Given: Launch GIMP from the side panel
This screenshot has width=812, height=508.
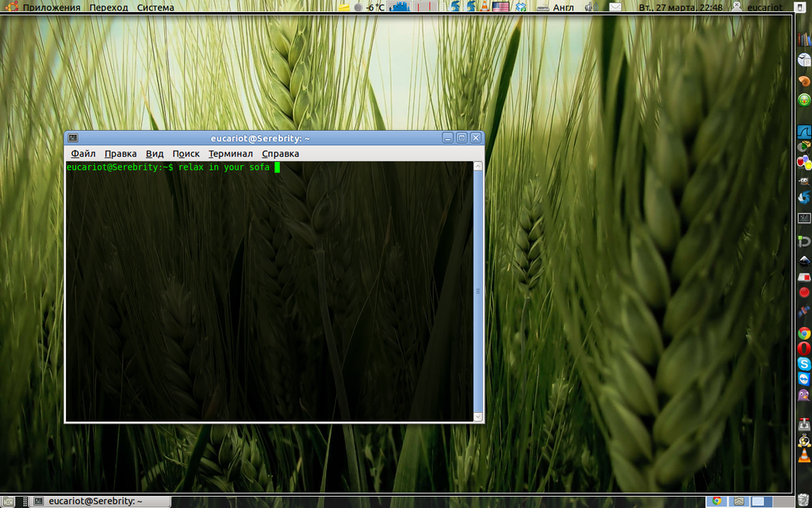Looking at the screenshot, I should (x=803, y=181).
